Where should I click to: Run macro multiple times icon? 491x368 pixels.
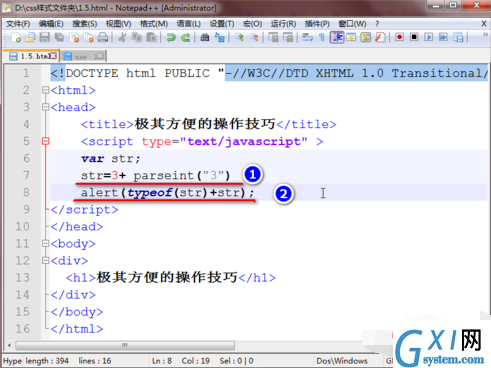[x=443, y=37]
